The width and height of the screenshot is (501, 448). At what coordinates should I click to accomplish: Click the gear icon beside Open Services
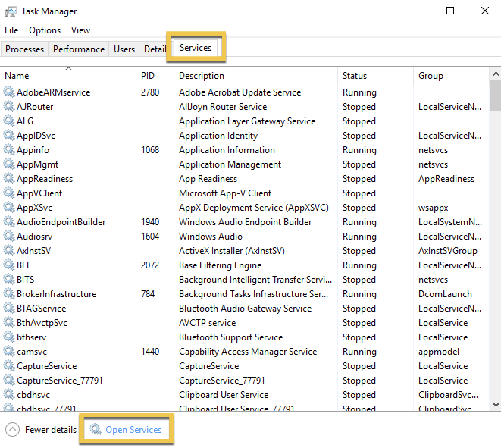coord(95,429)
